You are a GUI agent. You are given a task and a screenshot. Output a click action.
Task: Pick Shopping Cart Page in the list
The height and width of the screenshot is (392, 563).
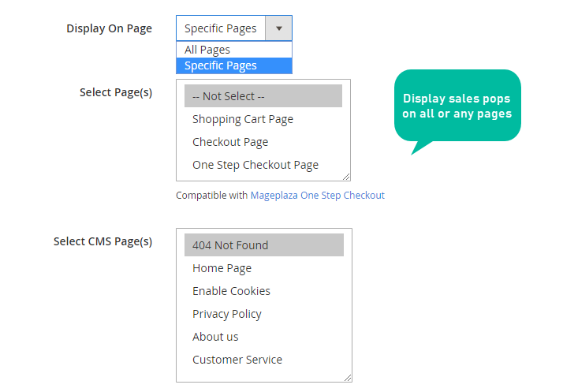[x=263, y=119]
